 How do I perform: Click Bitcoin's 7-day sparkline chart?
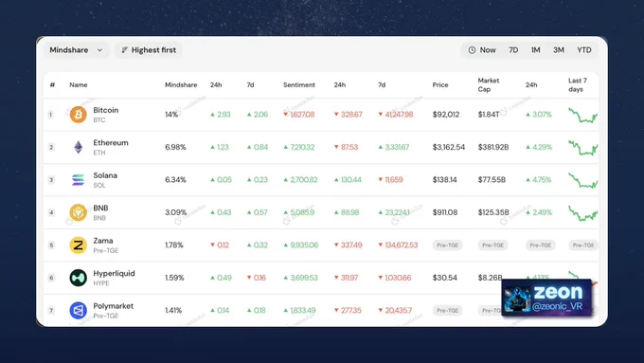pos(583,115)
